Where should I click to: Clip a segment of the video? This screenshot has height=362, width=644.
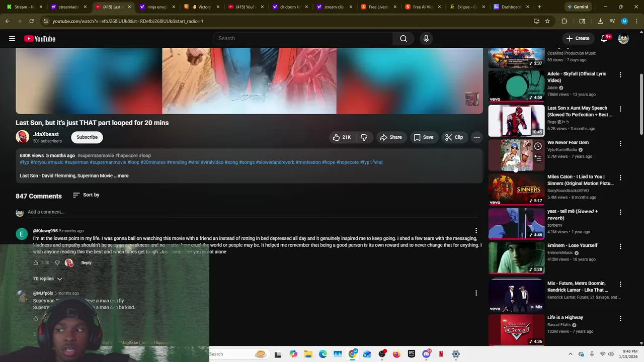pos(454,137)
